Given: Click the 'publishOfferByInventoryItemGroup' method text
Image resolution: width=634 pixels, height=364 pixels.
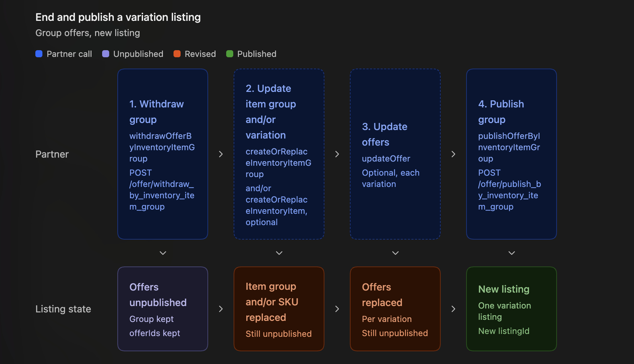Looking at the screenshot, I should click(x=509, y=147).
